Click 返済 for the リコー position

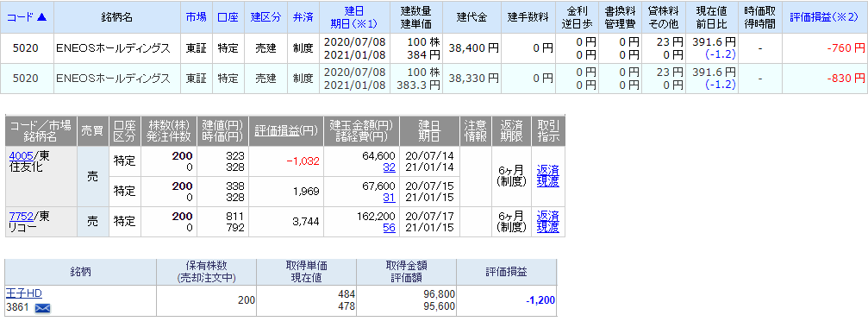pos(547,216)
